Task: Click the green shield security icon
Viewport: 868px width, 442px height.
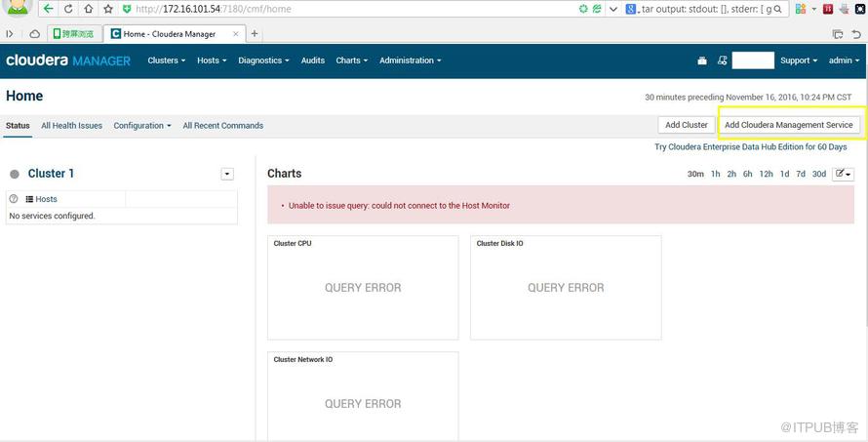Action: [127, 9]
